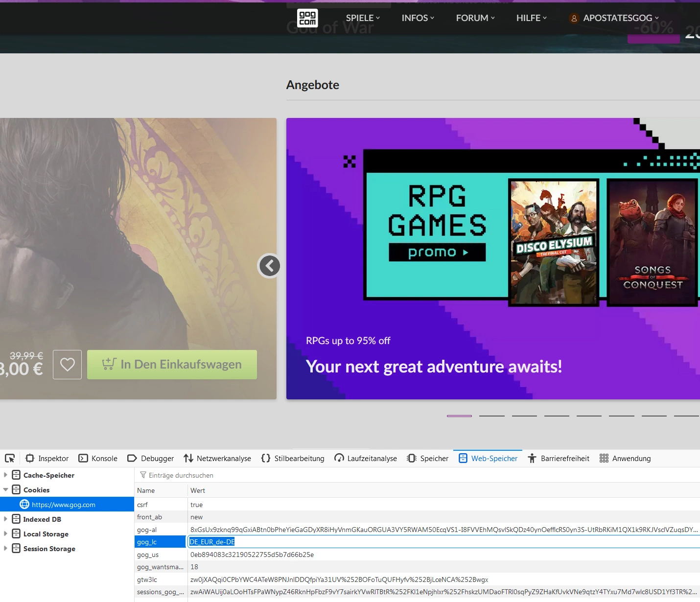
Task: Sort cookies by Wert column header
Action: pyautogui.click(x=444, y=490)
